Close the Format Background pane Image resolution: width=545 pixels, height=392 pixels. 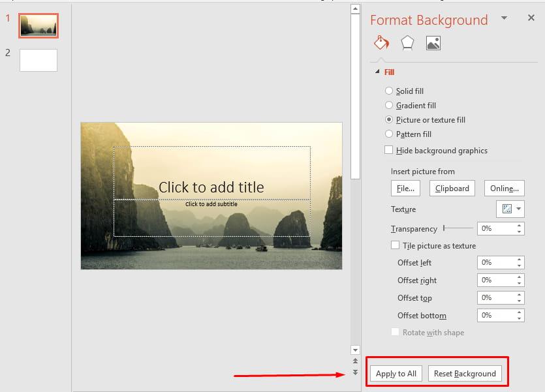(531, 18)
